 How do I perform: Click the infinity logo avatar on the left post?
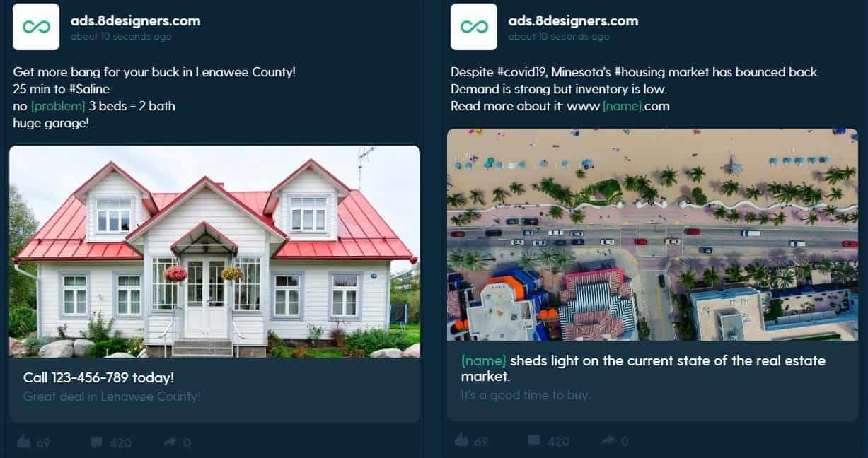pos(36,27)
